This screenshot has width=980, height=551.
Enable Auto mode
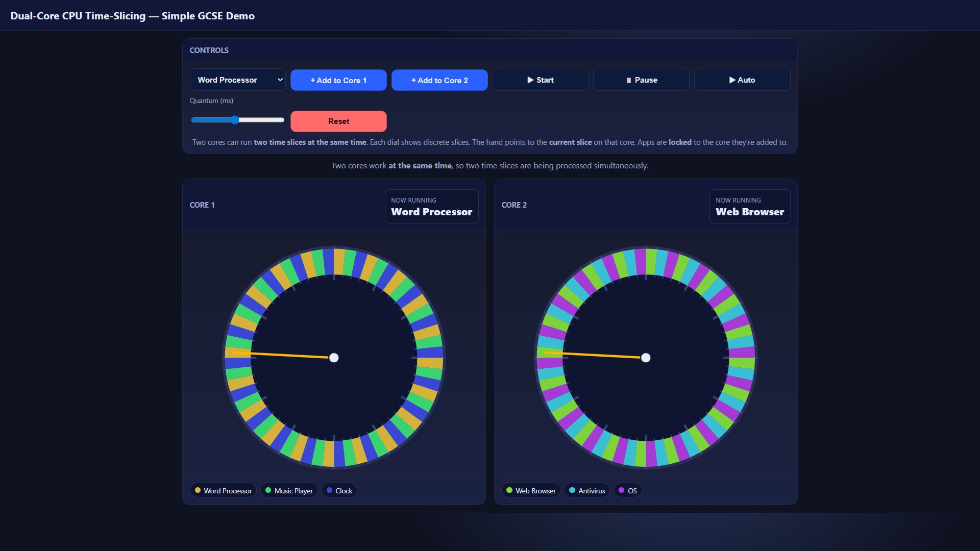coord(742,80)
